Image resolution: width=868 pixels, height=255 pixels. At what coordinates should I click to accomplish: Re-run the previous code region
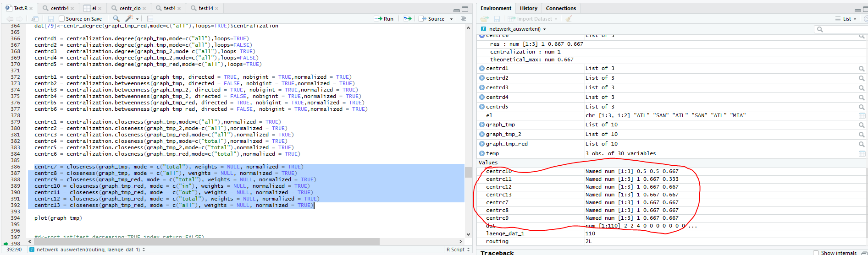tap(407, 19)
